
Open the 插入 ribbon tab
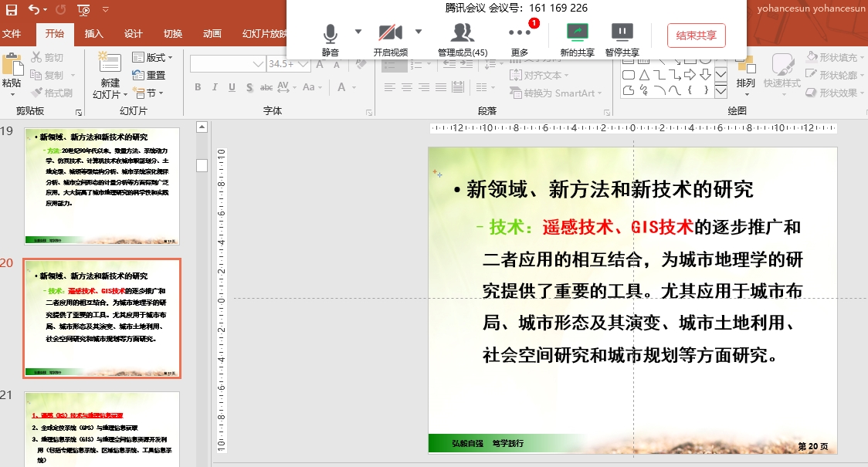point(94,34)
